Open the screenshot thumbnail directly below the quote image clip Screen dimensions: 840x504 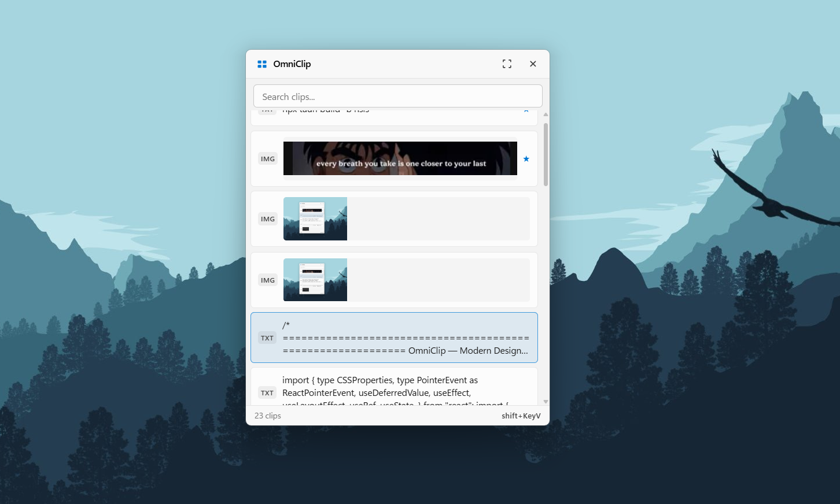[x=315, y=219]
